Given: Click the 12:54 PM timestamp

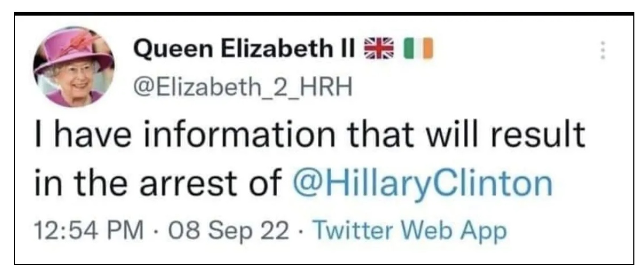Looking at the screenshot, I should (88, 231).
